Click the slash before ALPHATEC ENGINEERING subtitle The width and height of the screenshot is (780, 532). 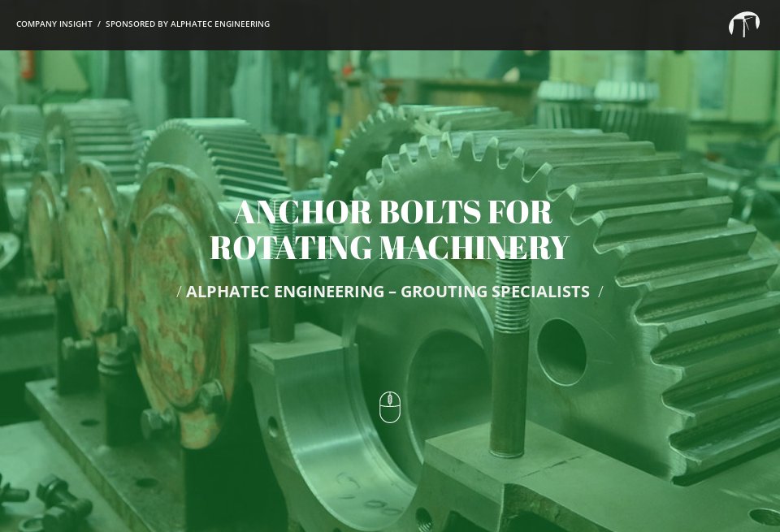tap(179, 291)
